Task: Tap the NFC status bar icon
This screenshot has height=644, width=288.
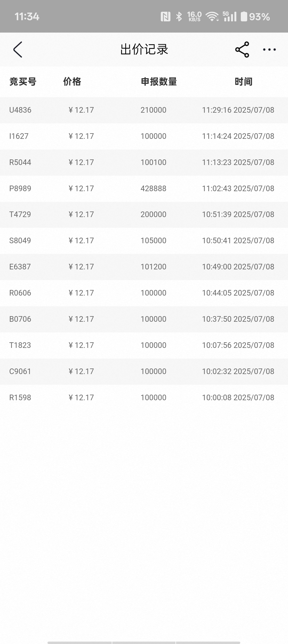Action: point(165,17)
